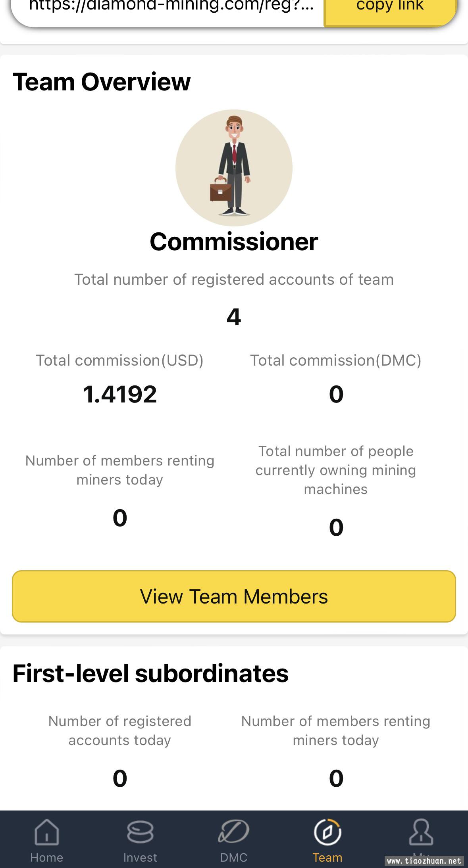Tap the Home house icon
This screenshot has width=468, height=868.
[47, 832]
